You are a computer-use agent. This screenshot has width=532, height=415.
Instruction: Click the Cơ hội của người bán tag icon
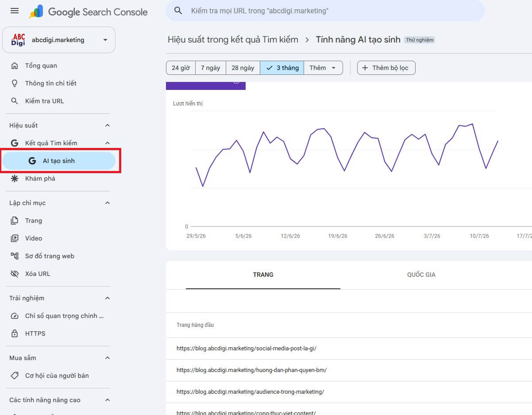[x=15, y=376]
